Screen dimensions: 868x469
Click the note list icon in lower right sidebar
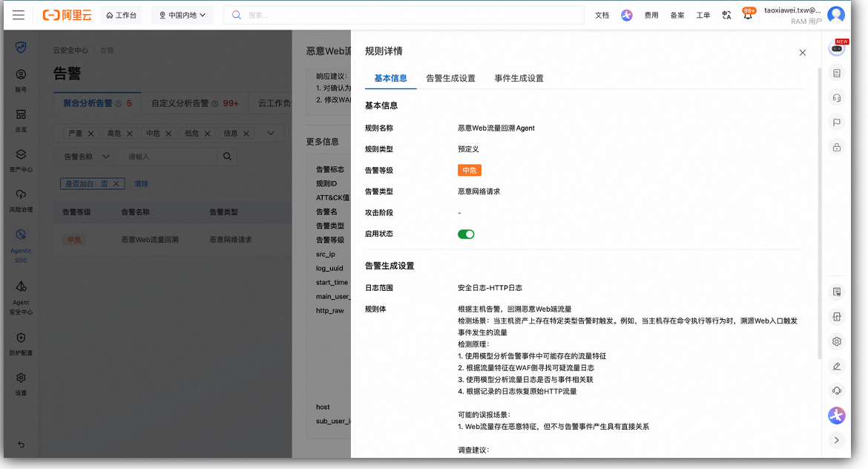[837, 292]
